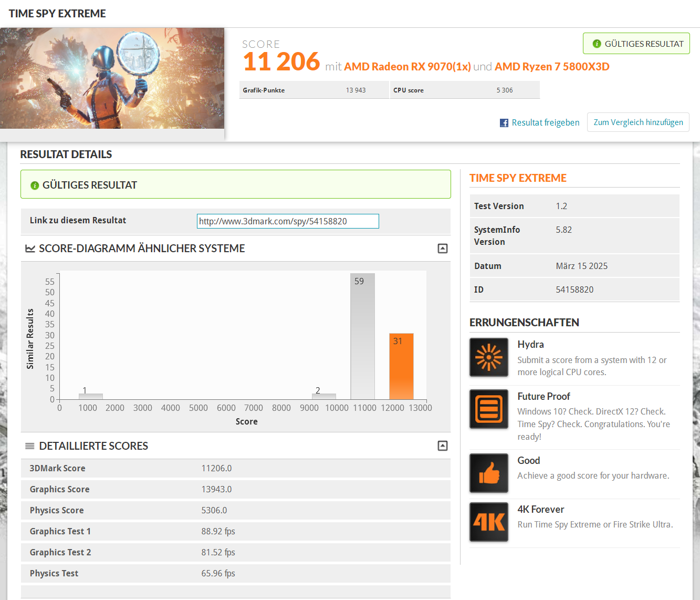700x600 pixels.
Task: Click the gray bar labeled 59 in chart
Action: tap(363, 336)
